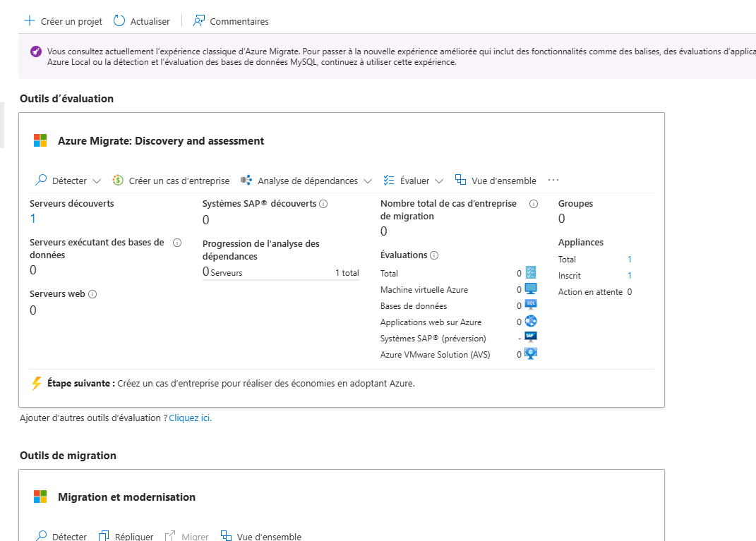This screenshot has width=756, height=541.
Task: Click the lightning bolt Étape suivante icon
Action: [37, 384]
